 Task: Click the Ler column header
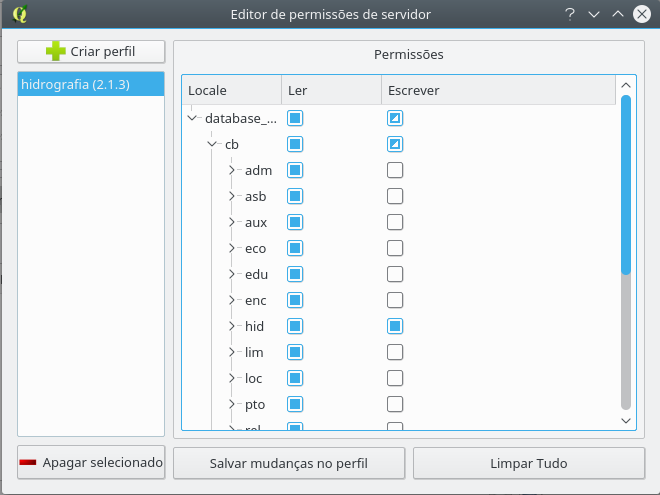(332, 90)
